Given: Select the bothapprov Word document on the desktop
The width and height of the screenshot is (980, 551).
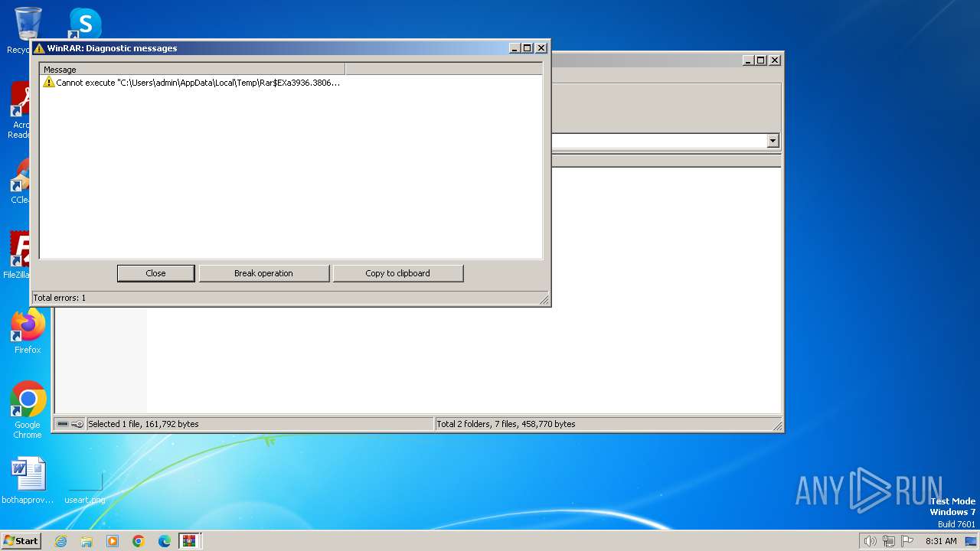Looking at the screenshot, I should [x=28, y=481].
